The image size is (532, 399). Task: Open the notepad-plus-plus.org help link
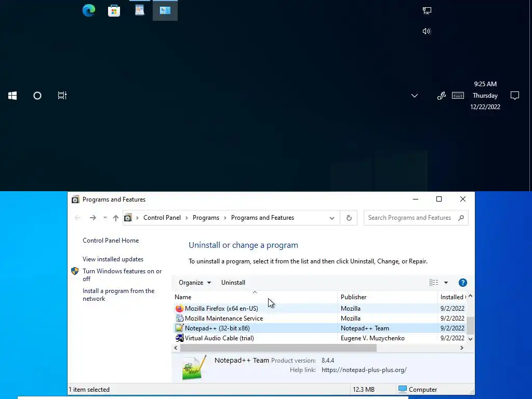click(364, 370)
